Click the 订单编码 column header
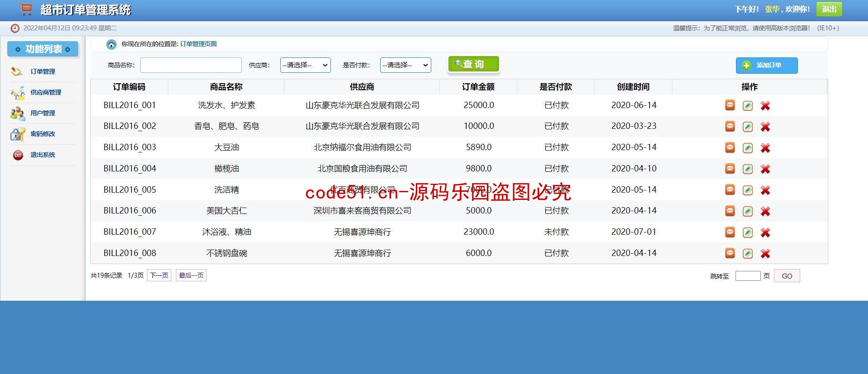Screen dimensions: 868x374 (x=129, y=87)
